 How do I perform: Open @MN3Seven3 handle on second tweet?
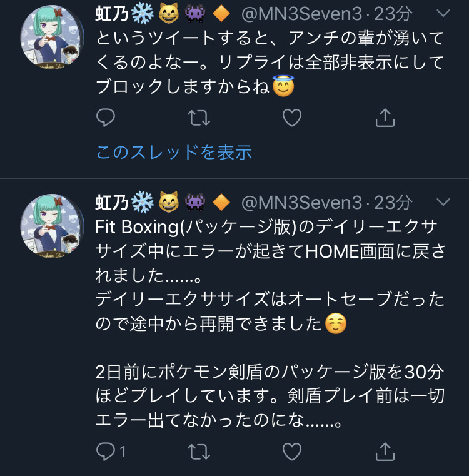click(301, 203)
